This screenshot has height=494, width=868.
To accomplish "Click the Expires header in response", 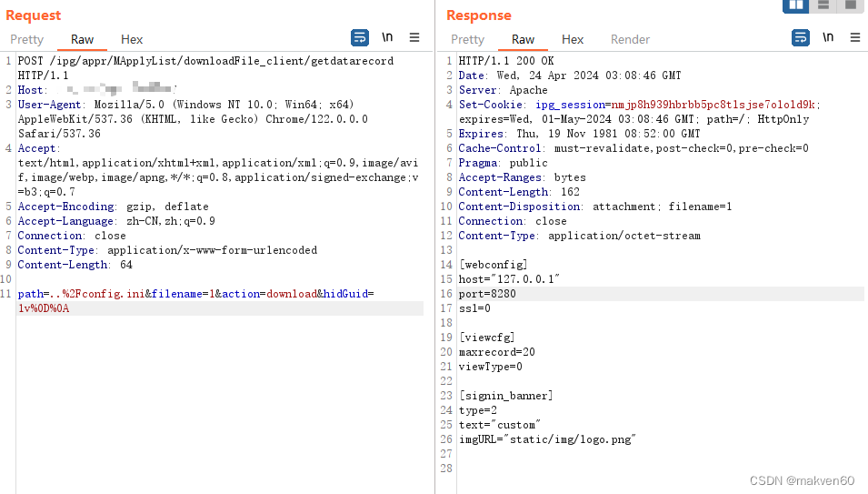I will [579, 134].
